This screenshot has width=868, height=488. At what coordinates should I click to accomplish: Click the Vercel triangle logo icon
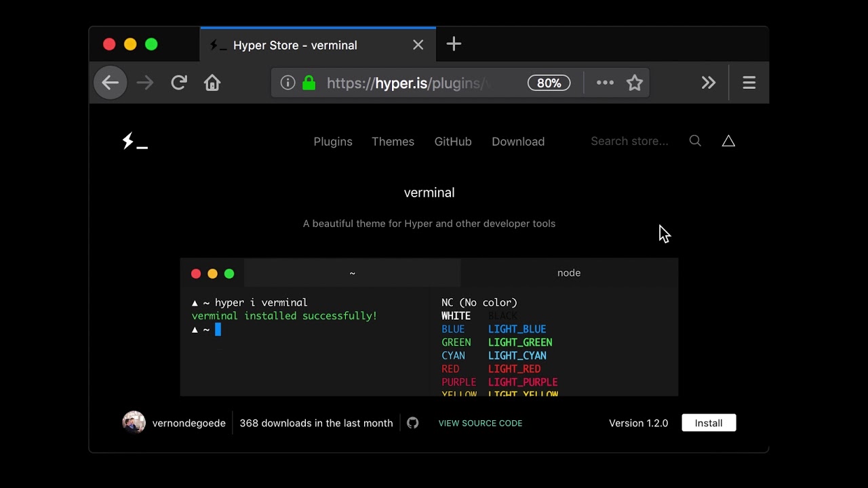coord(728,141)
